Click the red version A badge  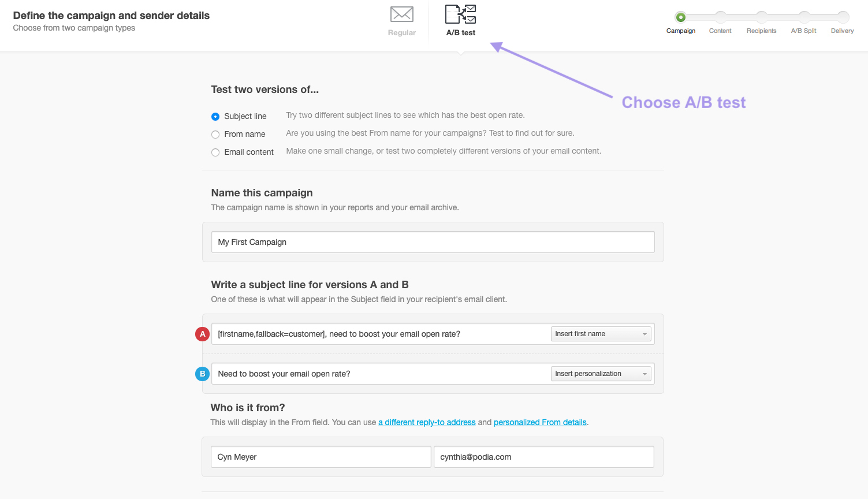(x=202, y=334)
